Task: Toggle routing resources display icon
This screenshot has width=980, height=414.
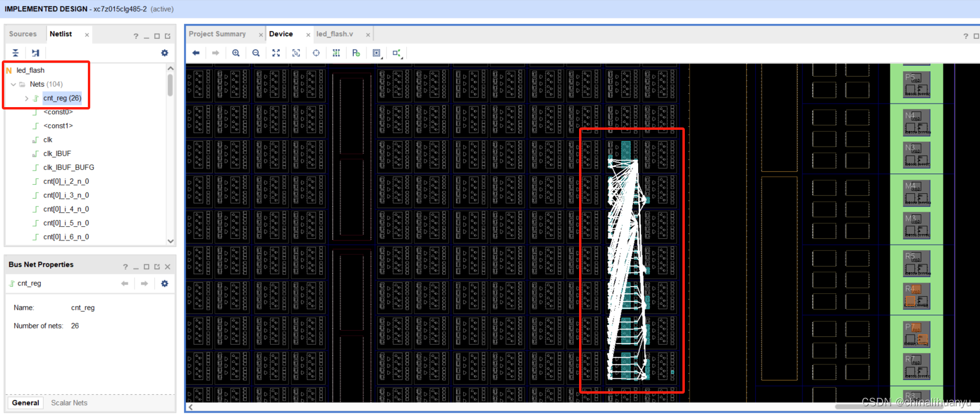Action: (336, 53)
